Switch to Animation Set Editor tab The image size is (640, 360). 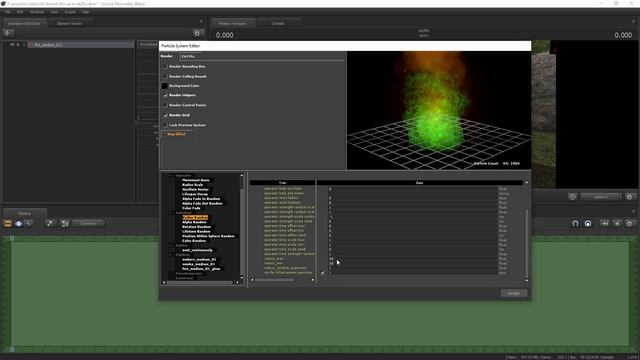[24, 23]
